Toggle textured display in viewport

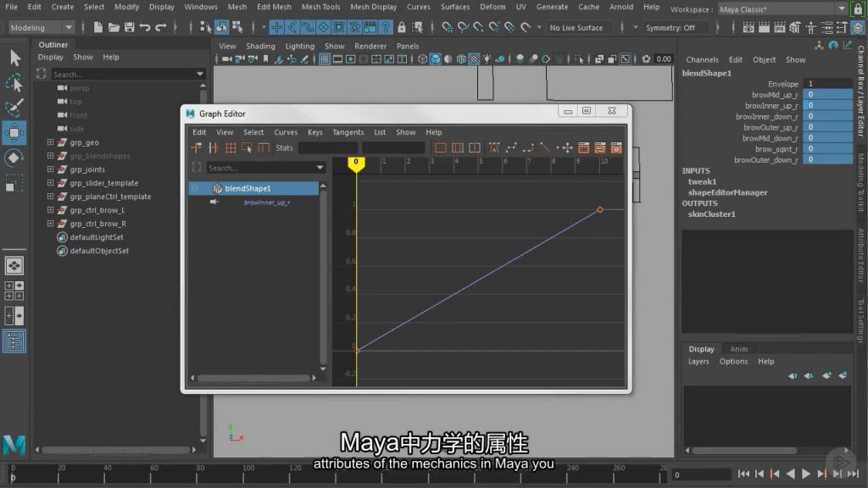click(474, 59)
